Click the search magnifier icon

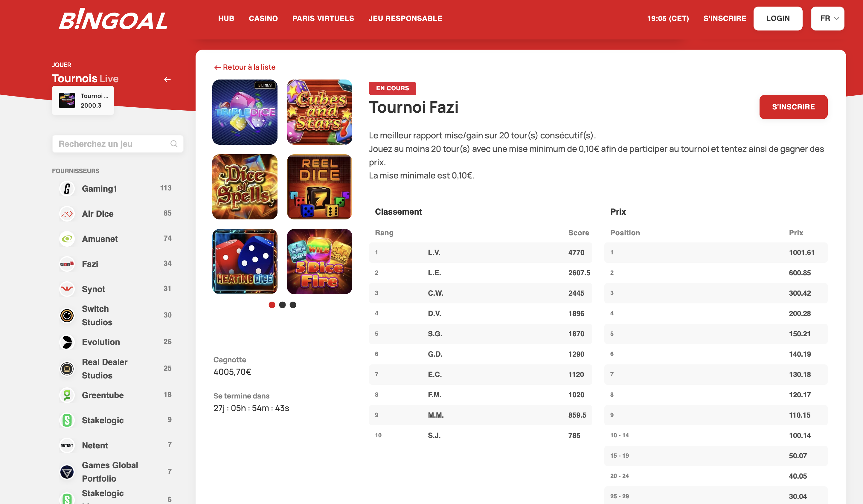pyautogui.click(x=174, y=144)
